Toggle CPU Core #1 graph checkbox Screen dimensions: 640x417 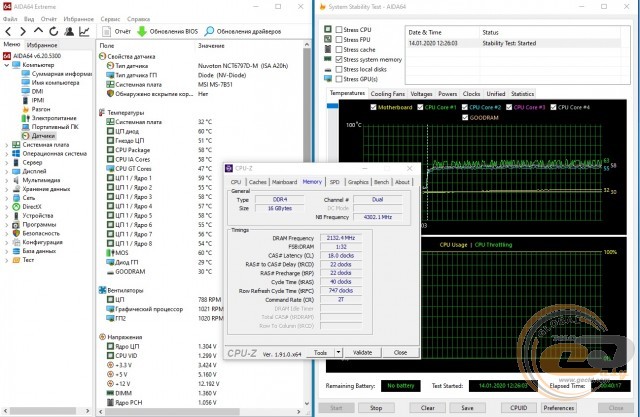[420, 107]
